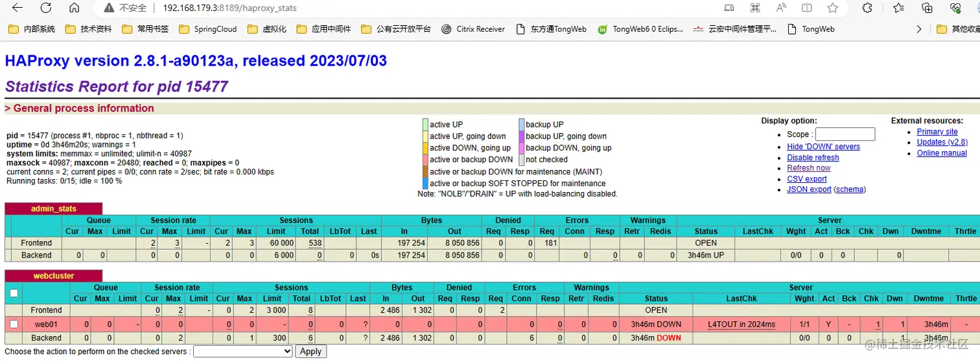This screenshot has width=980, height=362.
Task: Click the 60 000 session limit value
Action: pos(282,243)
